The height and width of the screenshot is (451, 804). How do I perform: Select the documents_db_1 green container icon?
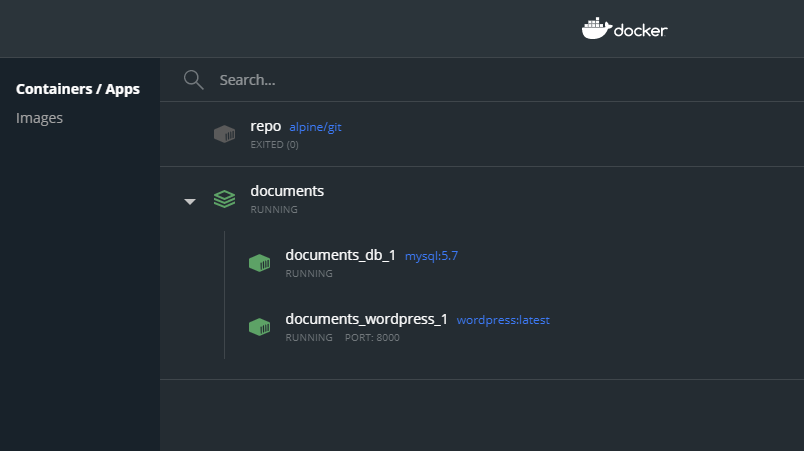click(x=259, y=263)
